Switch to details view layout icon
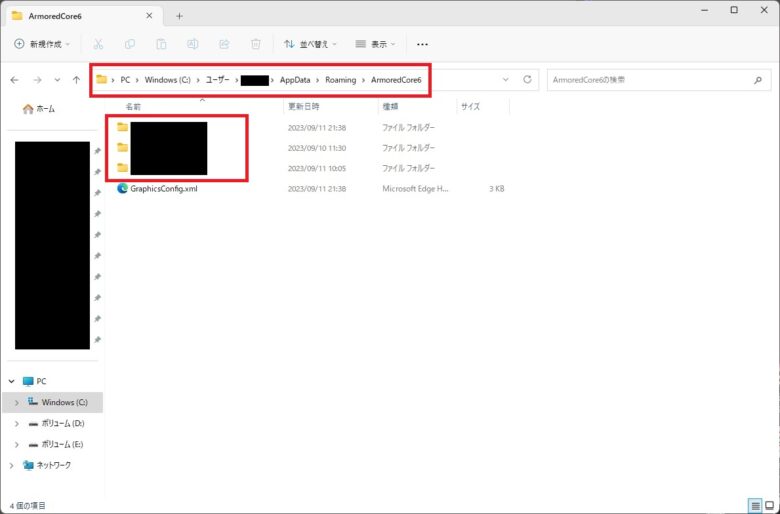The height and width of the screenshot is (514, 780). coord(753,506)
